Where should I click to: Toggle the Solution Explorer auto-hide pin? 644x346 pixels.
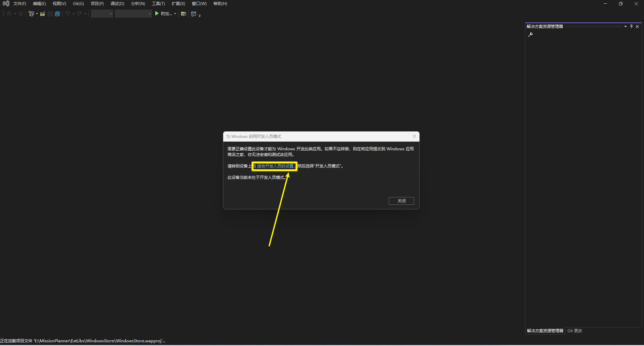pos(631,27)
